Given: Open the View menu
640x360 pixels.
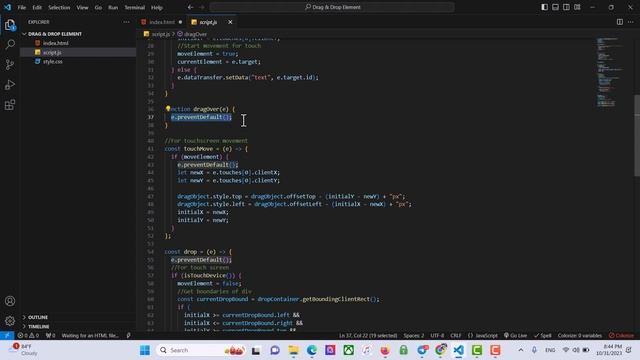Looking at the screenshot, I should 82,7.
